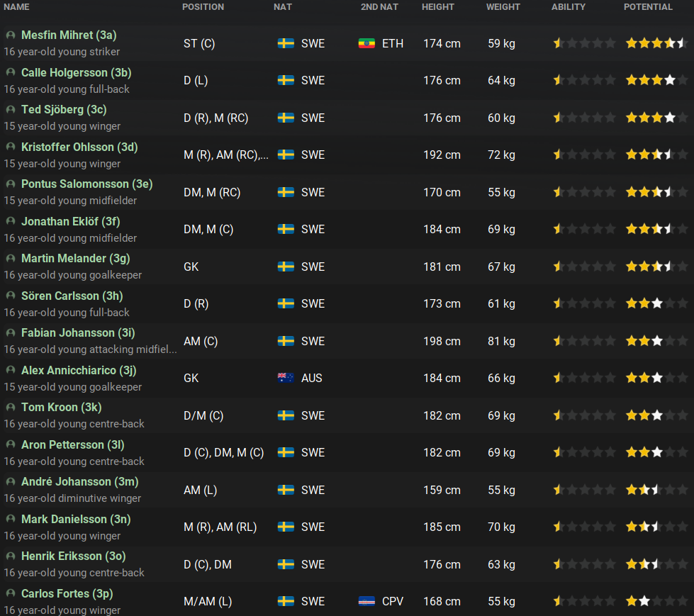The width and height of the screenshot is (694, 616).
Task: Open Tom Kroon (3k) player profile
Action: click(x=62, y=407)
